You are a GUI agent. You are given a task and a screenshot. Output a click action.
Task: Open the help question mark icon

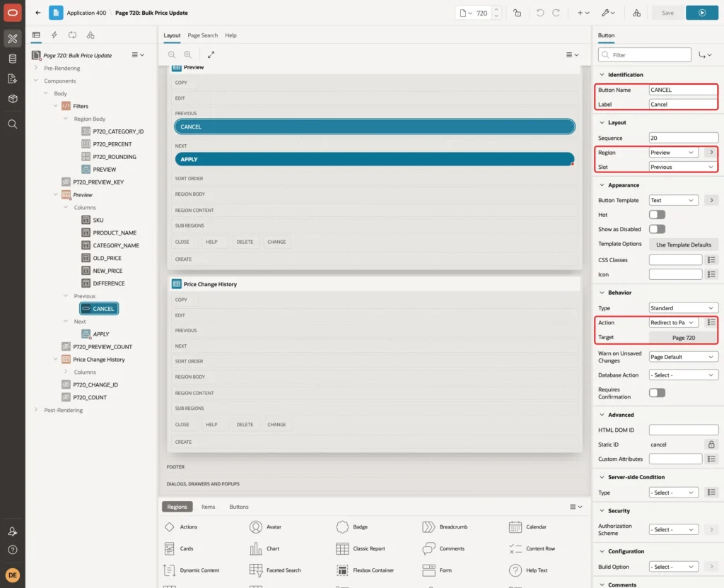[x=13, y=550]
